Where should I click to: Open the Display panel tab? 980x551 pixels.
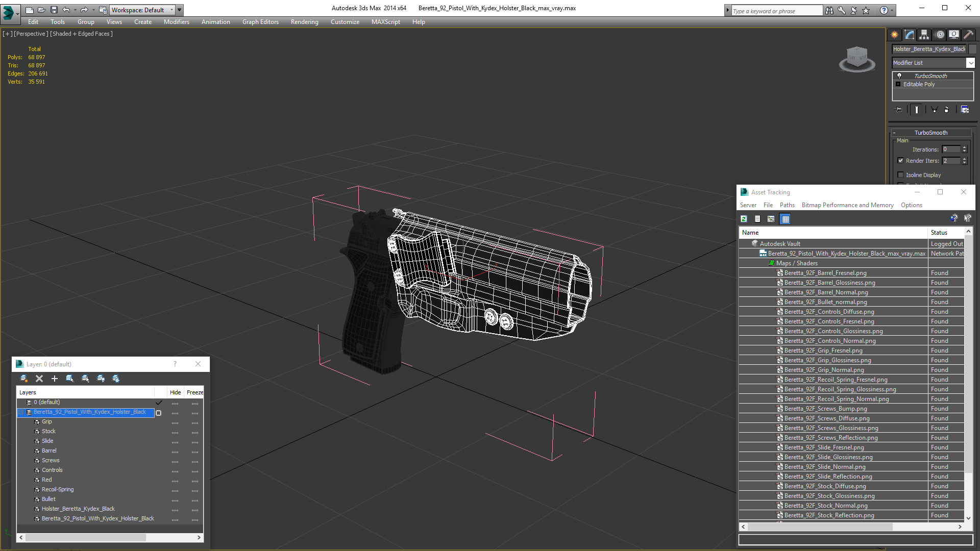click(x=954, y=35)
